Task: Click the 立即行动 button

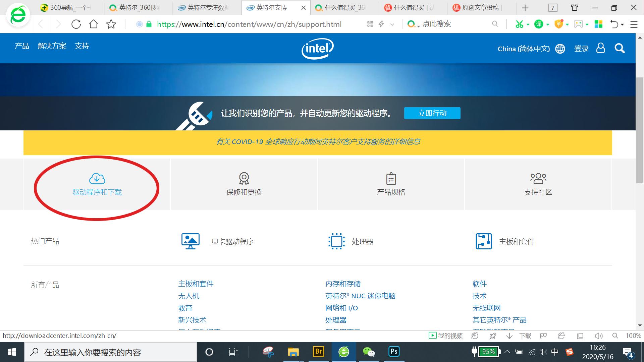Action: point(432,113)
